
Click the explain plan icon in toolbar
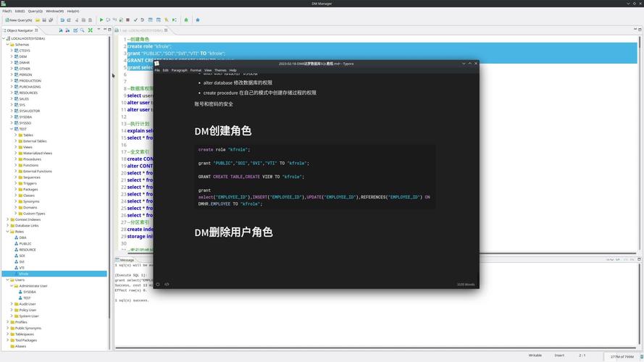click(167, 20)
